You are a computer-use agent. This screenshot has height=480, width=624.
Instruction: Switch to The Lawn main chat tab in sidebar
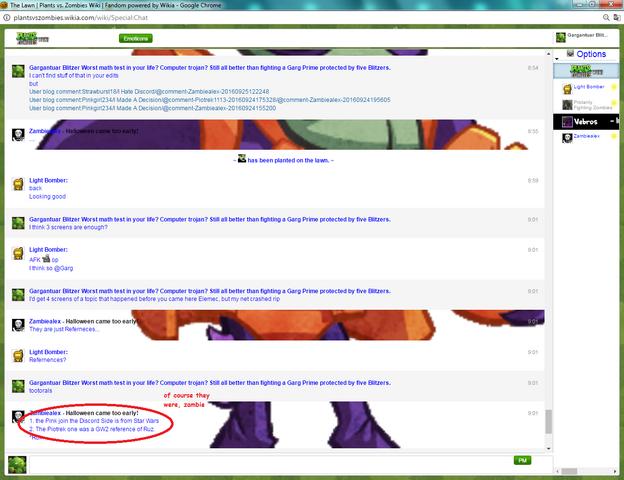[585, 71]
